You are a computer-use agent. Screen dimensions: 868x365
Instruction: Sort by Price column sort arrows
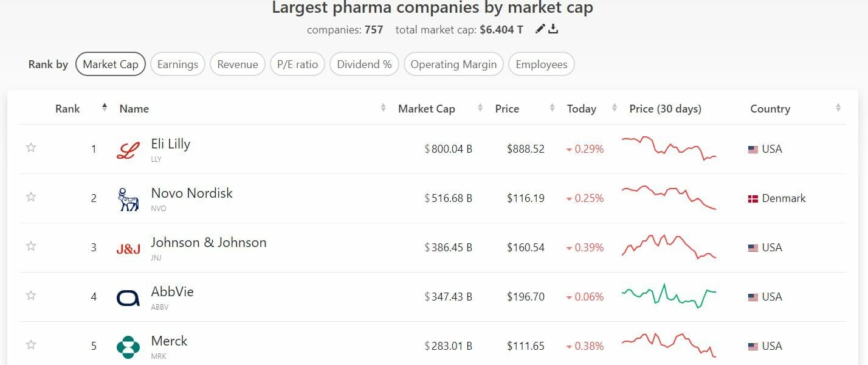point(552,108)
